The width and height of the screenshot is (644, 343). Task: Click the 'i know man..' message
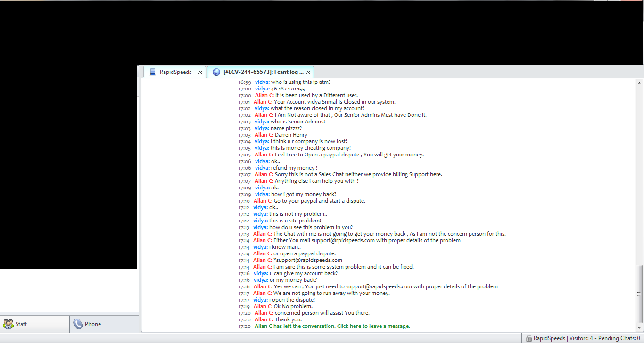(x=285, y=247)
